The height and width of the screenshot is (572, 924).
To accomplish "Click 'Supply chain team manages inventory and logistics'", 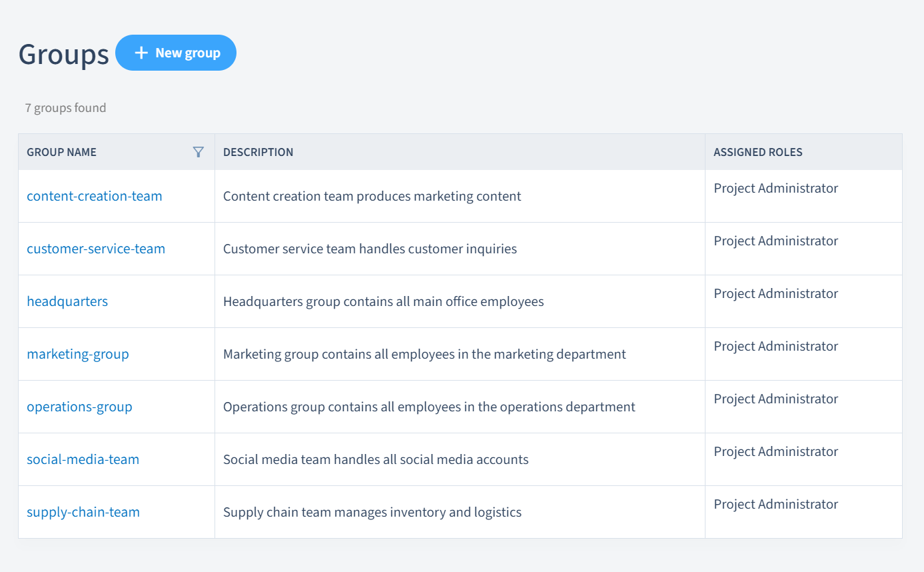I will click(x=372, y=512).
